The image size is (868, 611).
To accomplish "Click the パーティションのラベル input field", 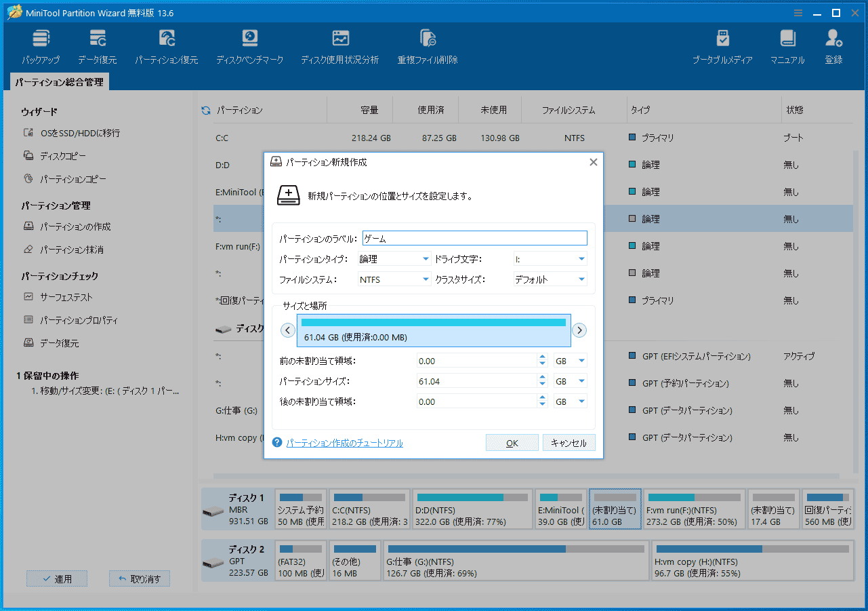I will click(x=475, y=238).
